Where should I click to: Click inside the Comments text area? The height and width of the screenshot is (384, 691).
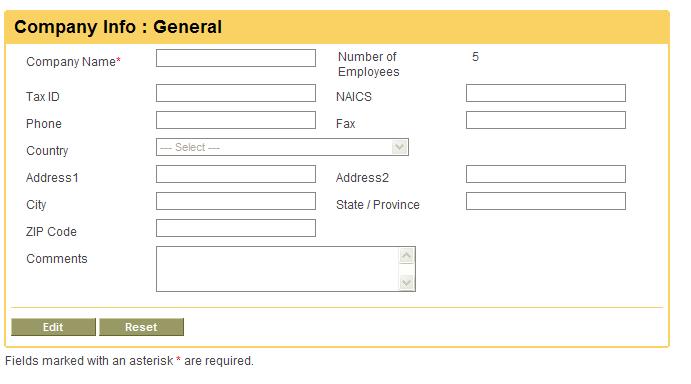[278, 269]
